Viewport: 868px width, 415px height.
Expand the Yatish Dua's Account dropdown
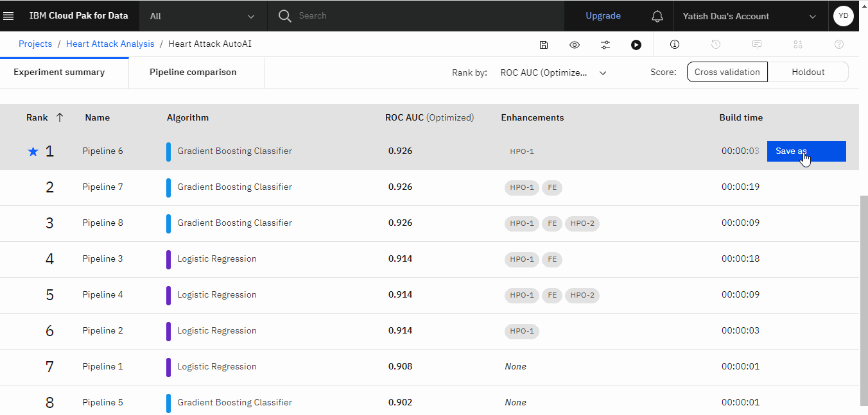(750, 16)
